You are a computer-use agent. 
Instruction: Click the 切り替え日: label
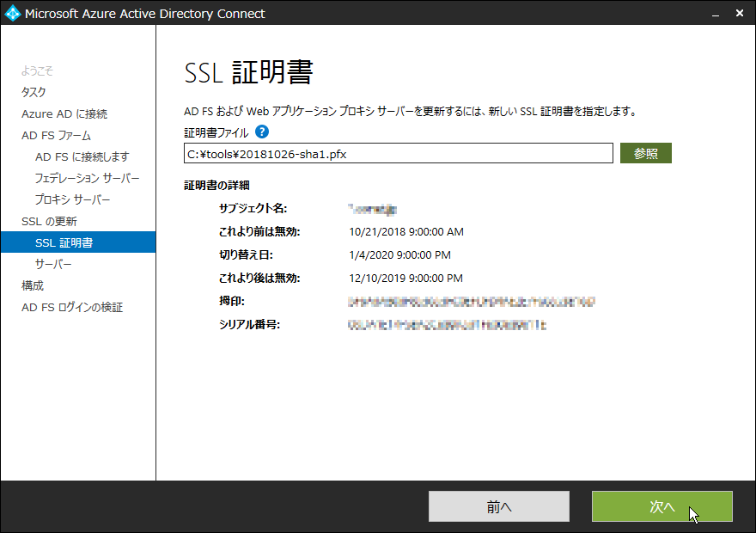click(x=246, y=254)
